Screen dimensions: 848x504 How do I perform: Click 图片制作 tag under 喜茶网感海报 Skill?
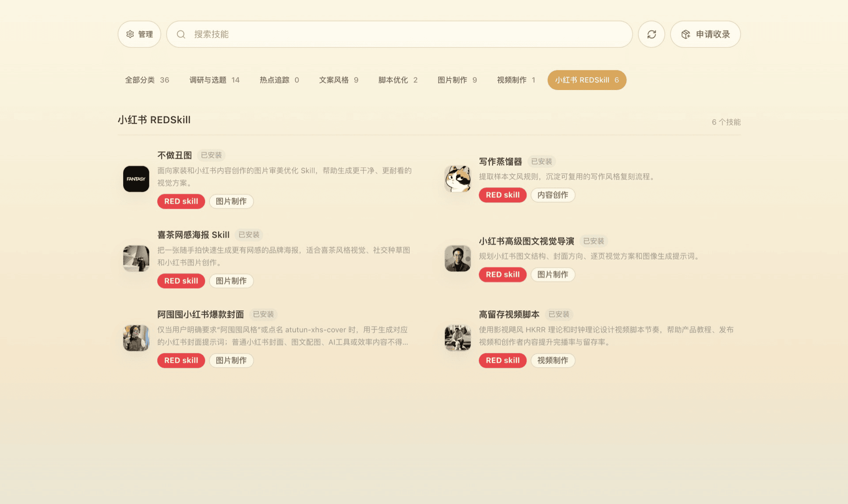(231, 281)
